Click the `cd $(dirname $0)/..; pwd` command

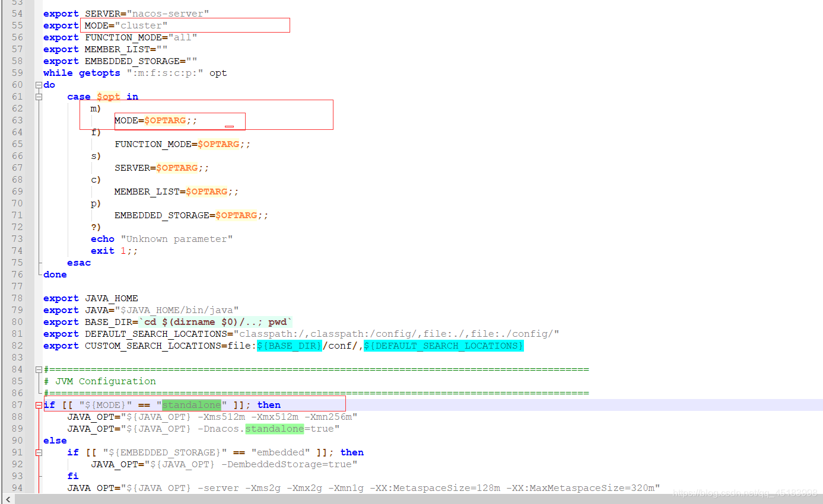click(x=215, y=322)
